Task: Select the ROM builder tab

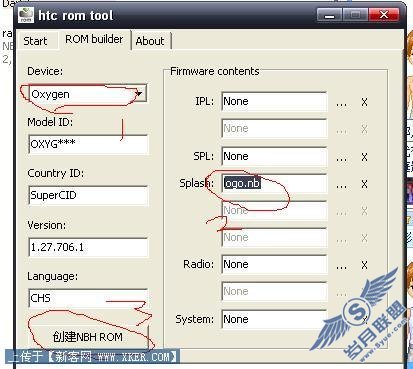Action: (94, 39)
